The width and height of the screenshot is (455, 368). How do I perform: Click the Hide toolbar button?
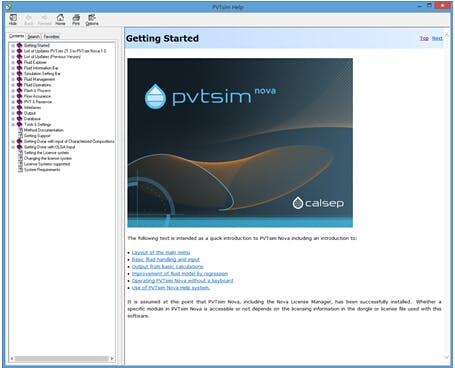(x=13, y=20)
